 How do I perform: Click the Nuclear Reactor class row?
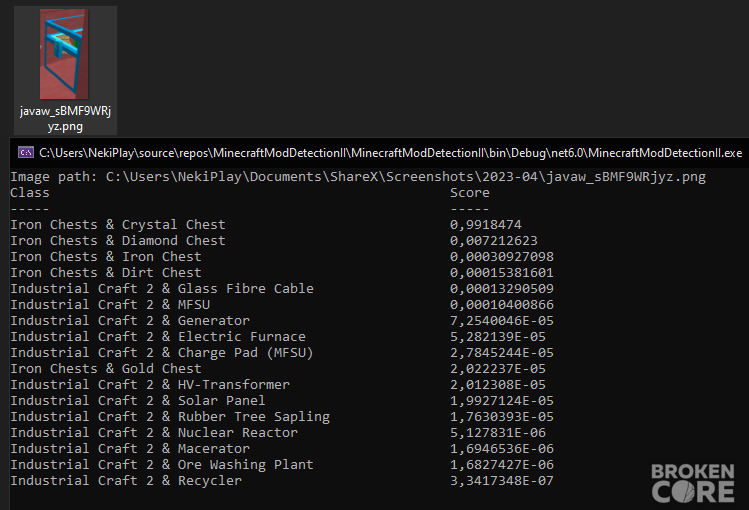pos(154,433)
